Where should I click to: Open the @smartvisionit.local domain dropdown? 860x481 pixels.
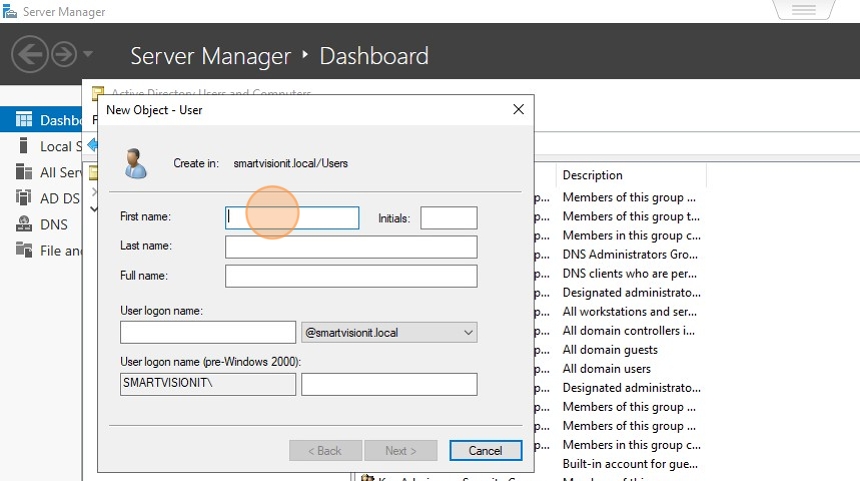(389, 332)
